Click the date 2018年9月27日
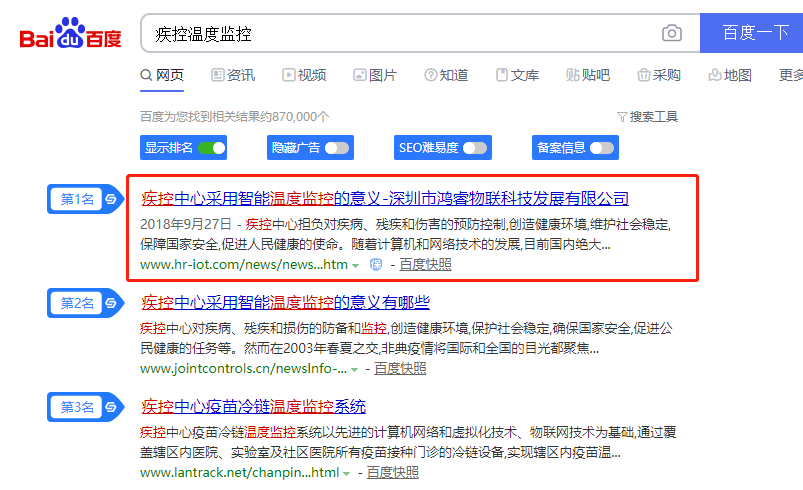 (x=186, y=224)
